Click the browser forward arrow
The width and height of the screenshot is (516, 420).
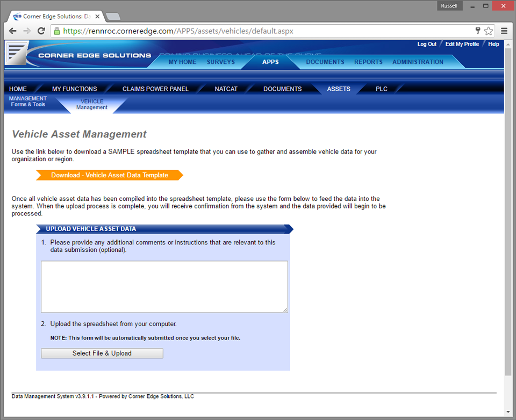pyautogui.click(x=27, y=31)
